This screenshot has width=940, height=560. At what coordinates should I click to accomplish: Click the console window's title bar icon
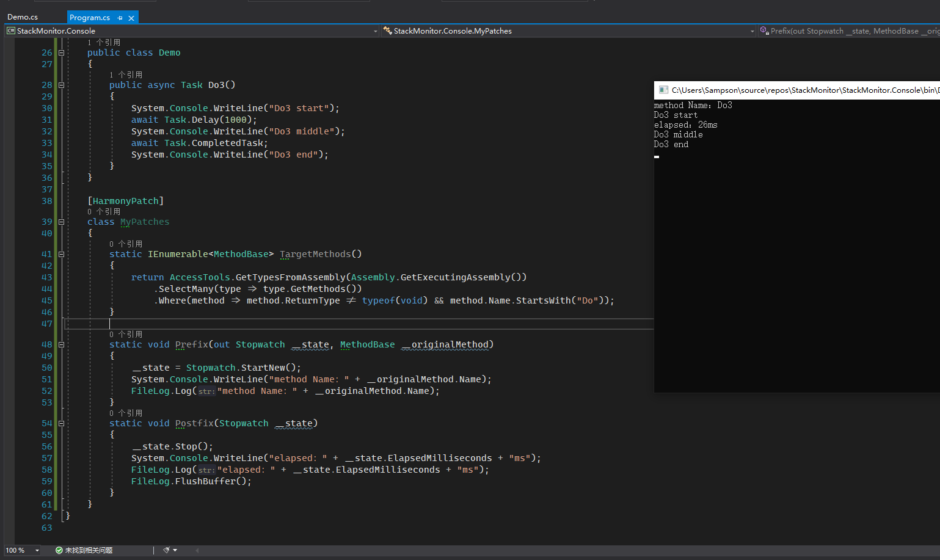tap(663, 90)
